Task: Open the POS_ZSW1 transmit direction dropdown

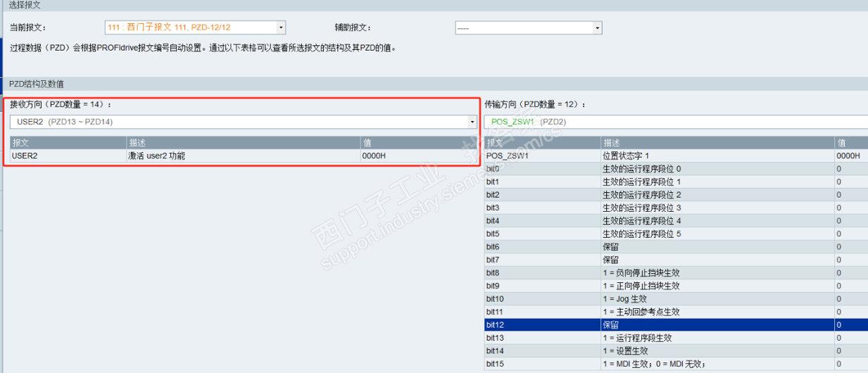Action: pos(676,122)
